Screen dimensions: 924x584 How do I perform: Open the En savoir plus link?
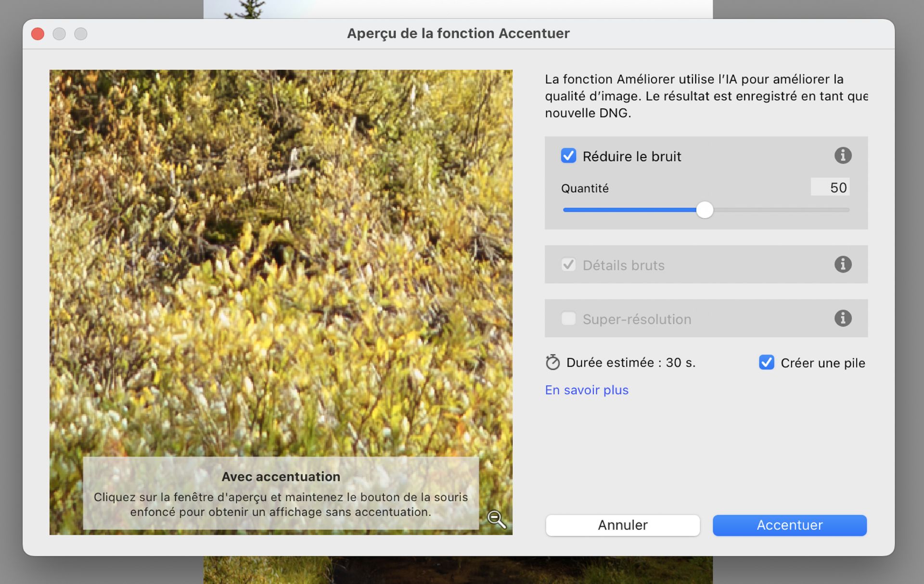586,390
